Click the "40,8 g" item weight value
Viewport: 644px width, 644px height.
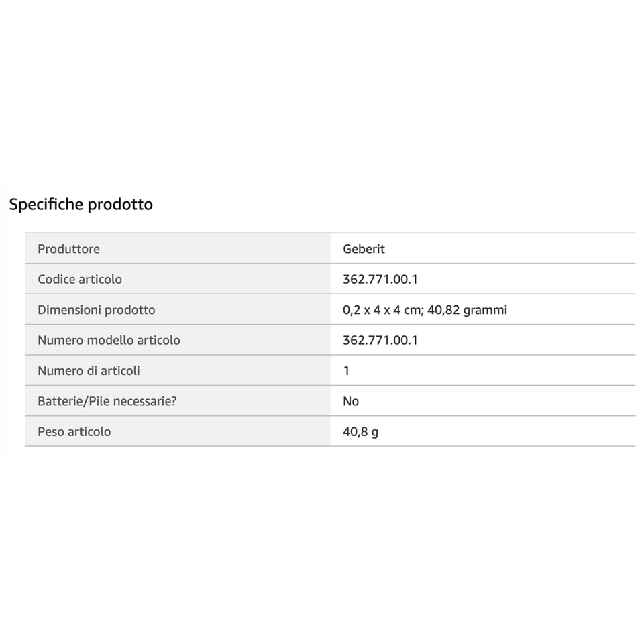(x=360, y=431)
